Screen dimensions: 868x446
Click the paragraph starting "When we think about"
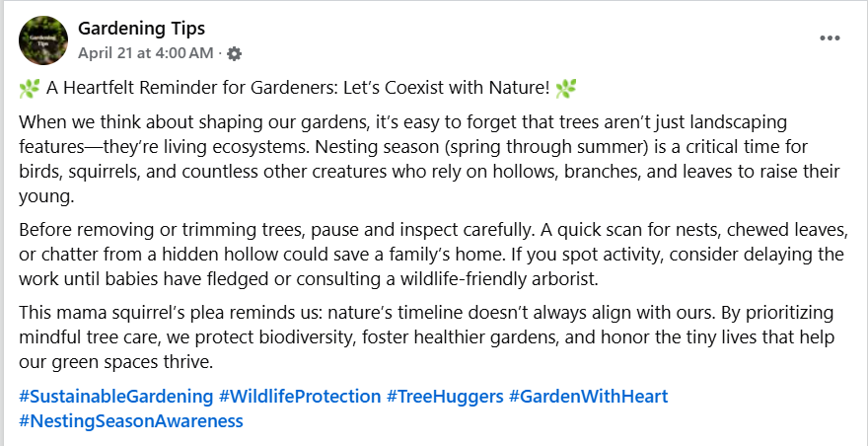(x=429, y=159)
